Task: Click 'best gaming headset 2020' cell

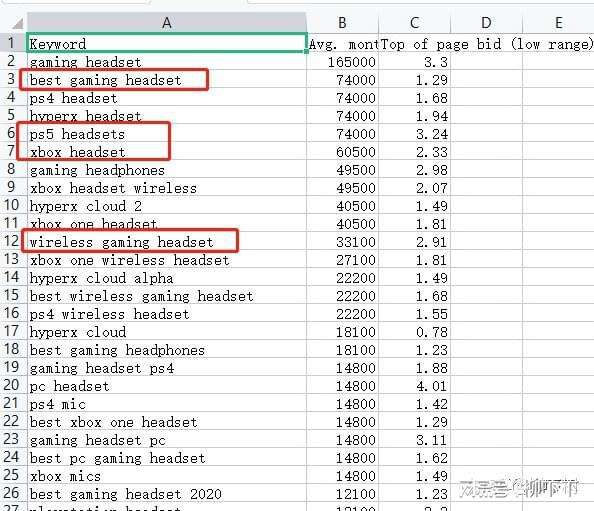Action: [x=167, y=494]
